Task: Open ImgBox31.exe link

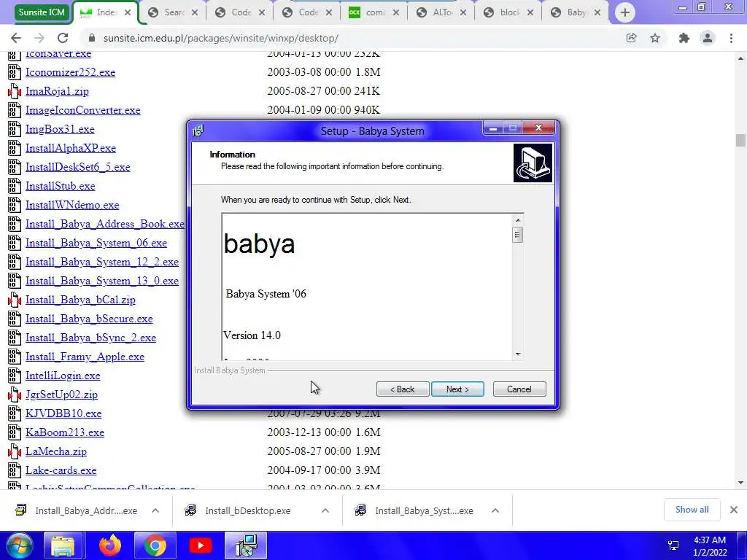Action: click(x=60, y=129)
